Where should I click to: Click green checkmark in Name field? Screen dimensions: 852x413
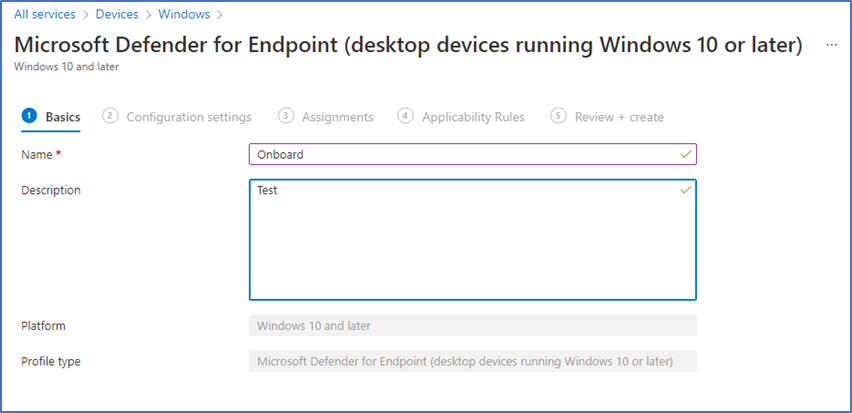pos(686,154)
